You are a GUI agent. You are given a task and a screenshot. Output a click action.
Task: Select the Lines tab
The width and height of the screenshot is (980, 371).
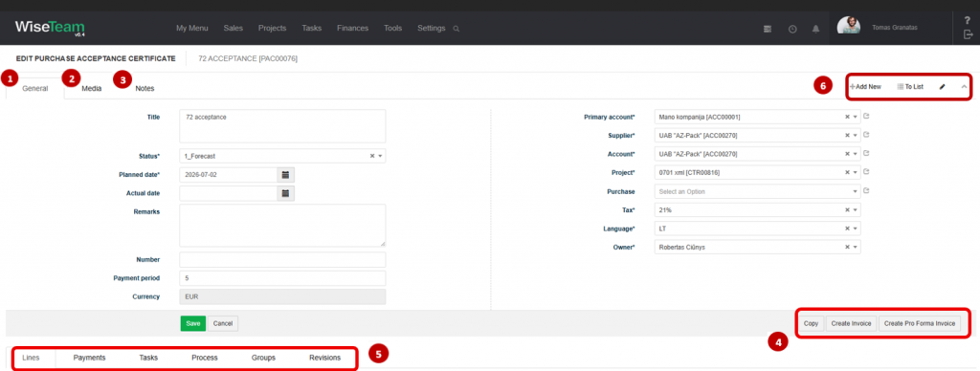pyautogui.click(x=31, y=358)
